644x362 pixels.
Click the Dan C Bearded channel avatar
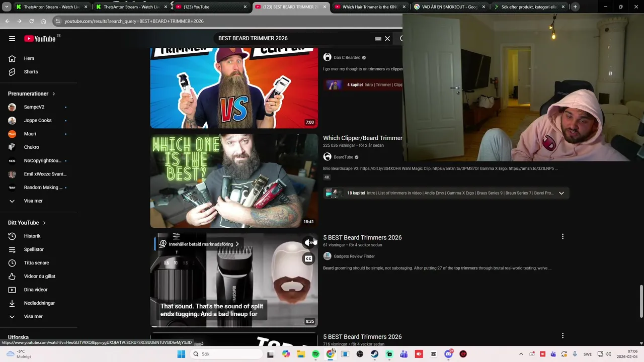[x=327, y=57]
